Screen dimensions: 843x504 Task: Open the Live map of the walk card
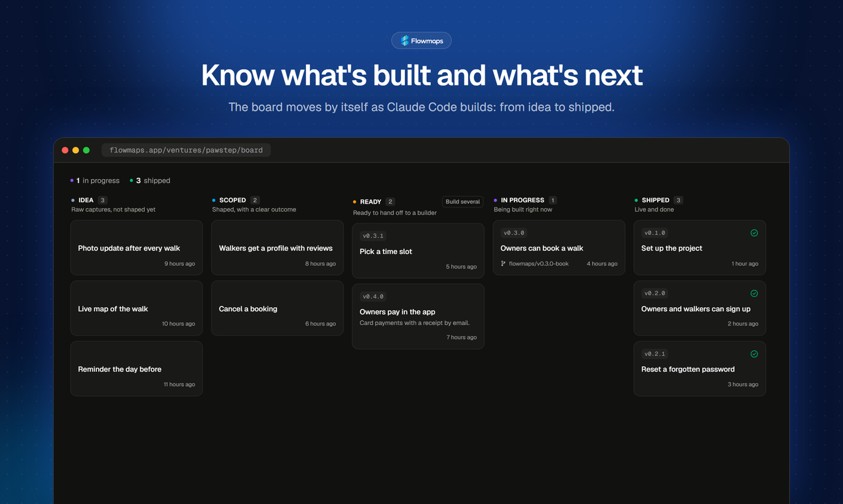tap(137, 308)
